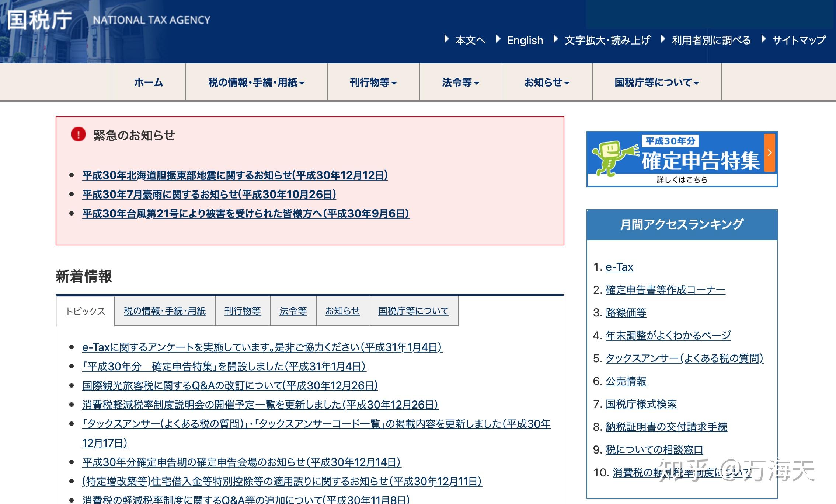Switch to 税の情報・手続・用紙 news tab
Screen dimensions: 836x504
coord(164,311)
